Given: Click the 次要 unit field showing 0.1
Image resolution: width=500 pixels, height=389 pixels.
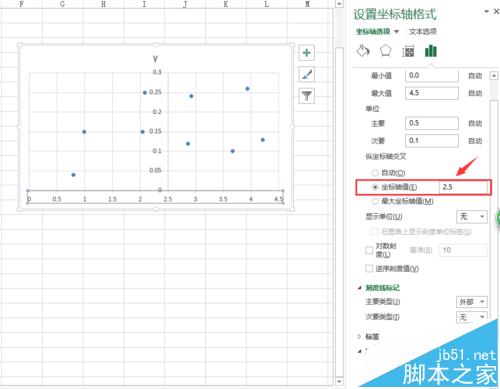Looking at the screenshot, I should pyautogui.click(x=432, y=141).
